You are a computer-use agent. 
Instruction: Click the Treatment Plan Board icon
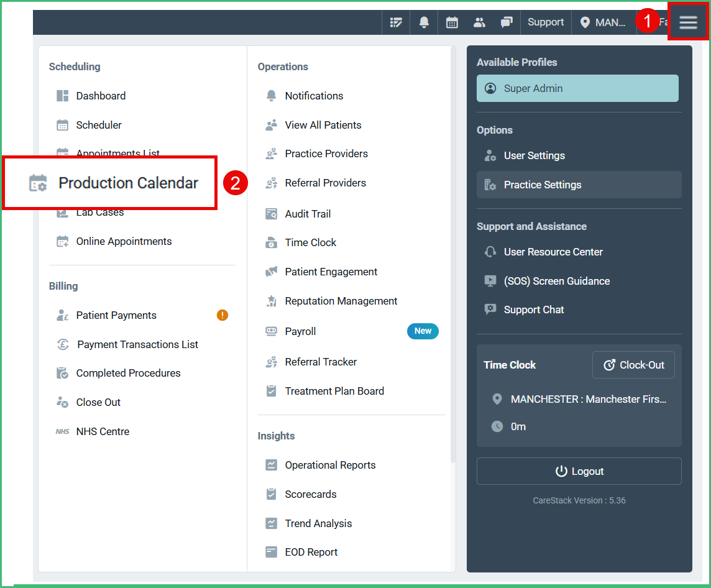coord(271,391)
